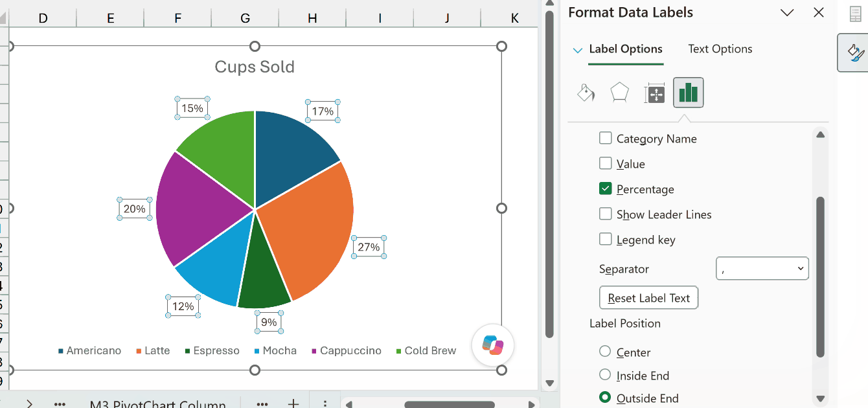Viewport: 868px width, 408px height.
Task: Select the 12% data label
Action: click(183, 306)
